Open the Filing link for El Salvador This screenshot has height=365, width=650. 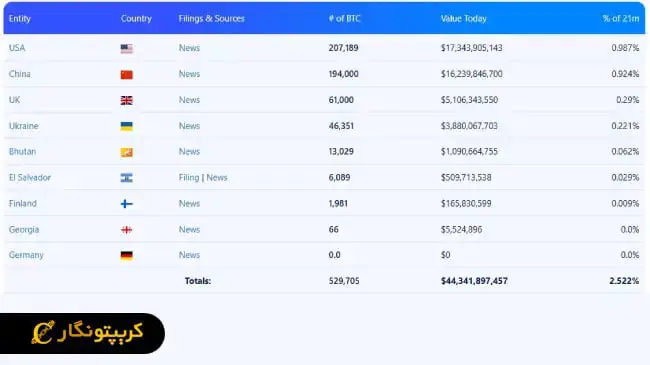click(x=189, y=178)
